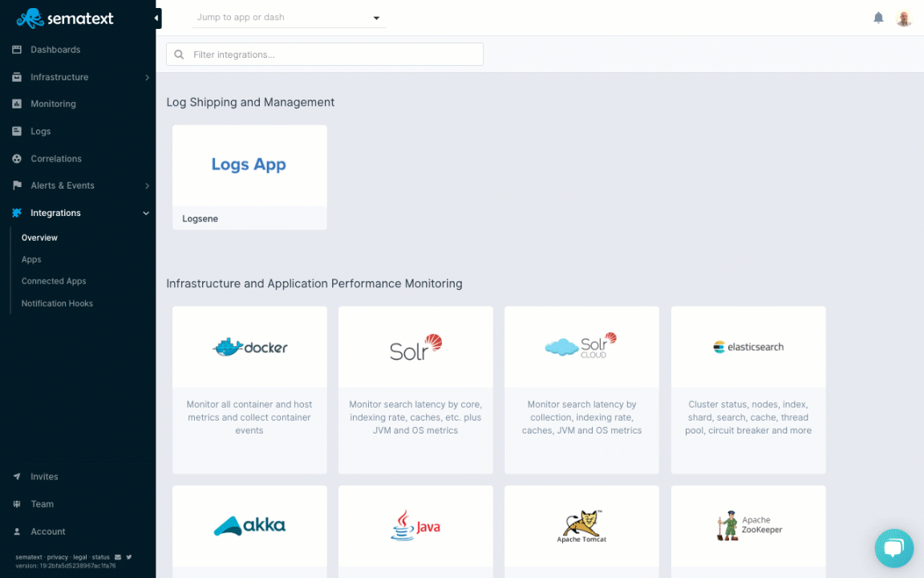Open the Logs section icon
Screen dimensions: 924x578
pos(17,131)
